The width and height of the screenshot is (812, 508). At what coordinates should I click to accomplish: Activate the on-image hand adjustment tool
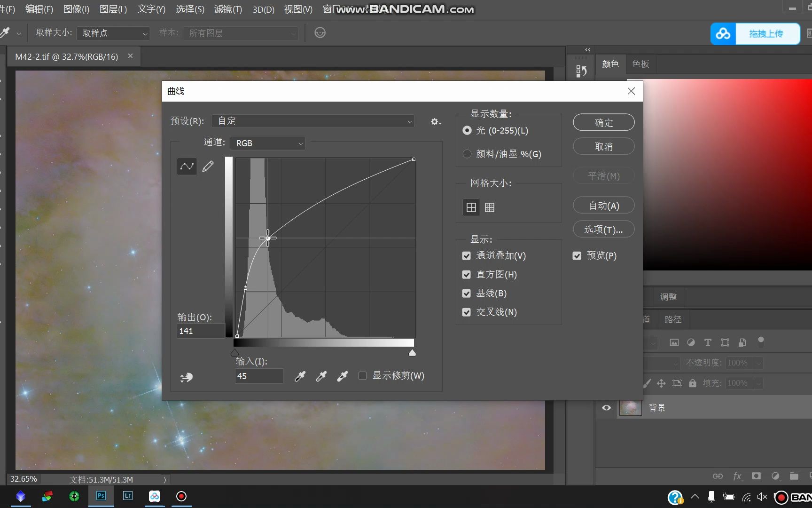(186, 377)
